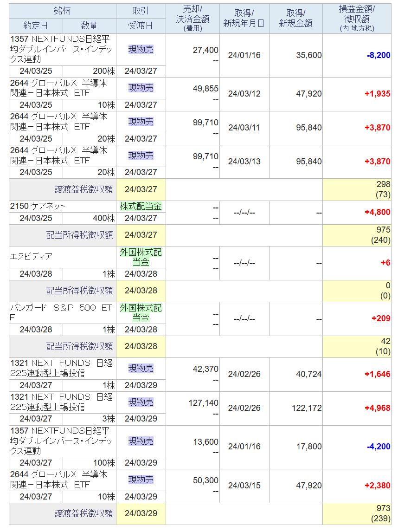The image size is (398, 532).
Task: Click the 数量 column header
Action: click(x=90, y=26)
